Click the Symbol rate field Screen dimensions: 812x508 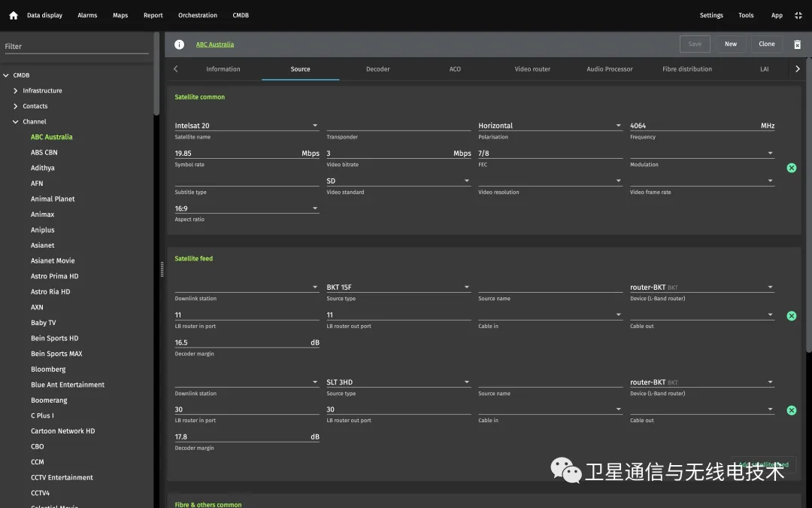(x=247, y=153)
